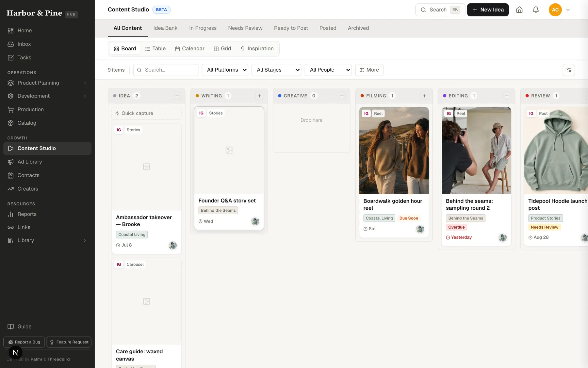Focus the items Search field
This screenshot has width=588, height=368.
166,70
